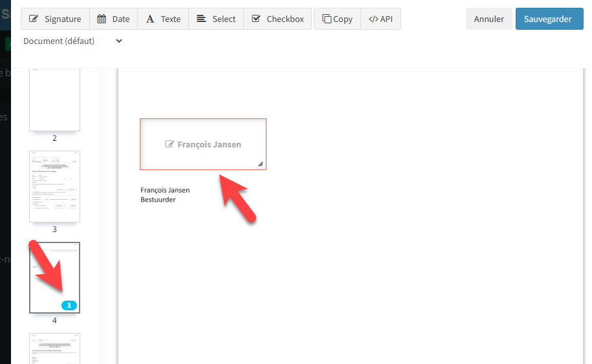Open the Document (défaut) dropdown
This screenshot has width=592, height=364.
coord(73,41)
